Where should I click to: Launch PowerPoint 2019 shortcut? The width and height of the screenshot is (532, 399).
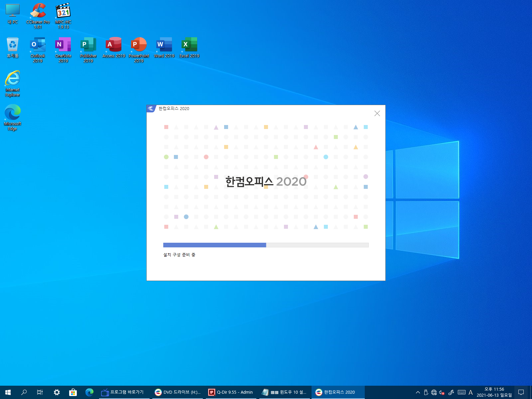(x=139, y=50)
